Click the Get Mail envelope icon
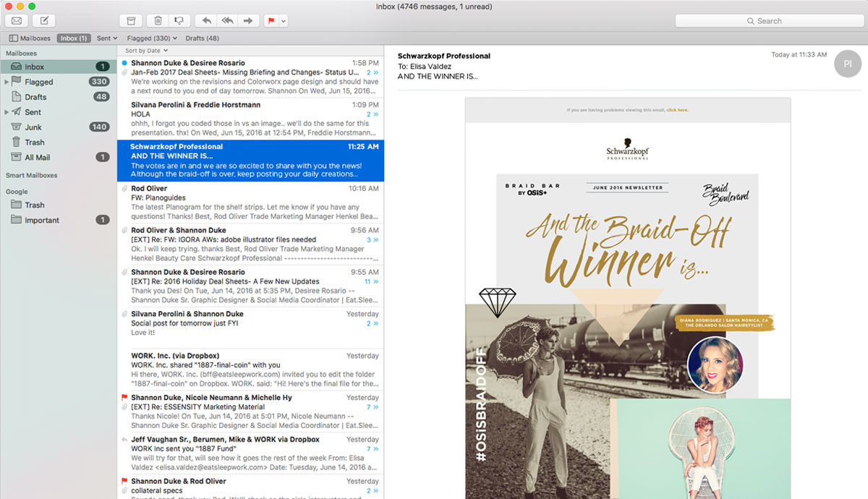 click(17, 21)
